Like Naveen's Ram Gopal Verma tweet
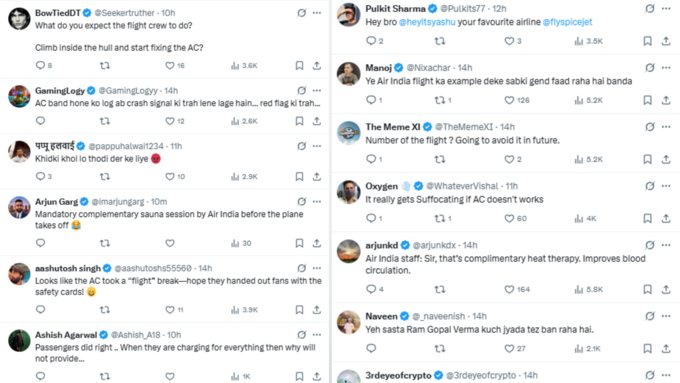 (509, 349)
